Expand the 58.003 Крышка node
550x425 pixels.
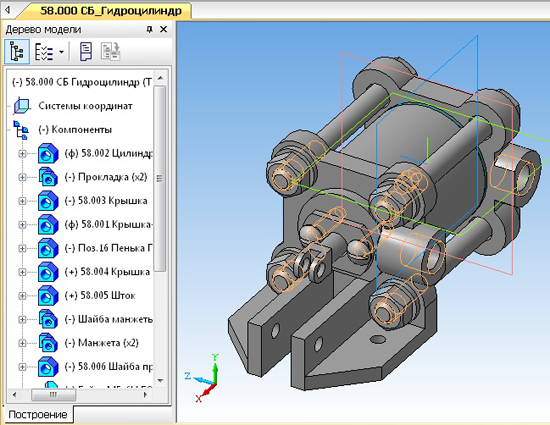(22, 201)
